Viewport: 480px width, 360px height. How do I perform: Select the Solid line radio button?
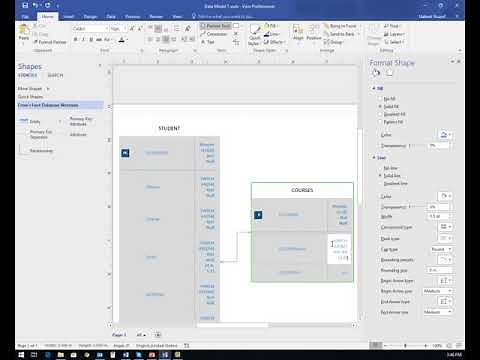tap(380, 176)
